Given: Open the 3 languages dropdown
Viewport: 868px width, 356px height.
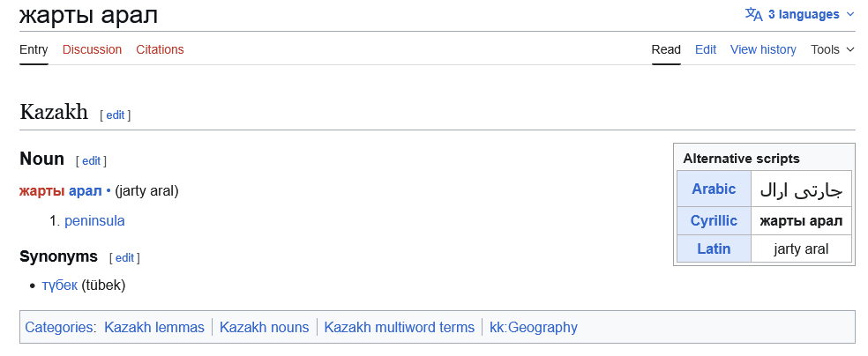Looking at the screenshot, I should pyautogui.click(x=803, y=14).
